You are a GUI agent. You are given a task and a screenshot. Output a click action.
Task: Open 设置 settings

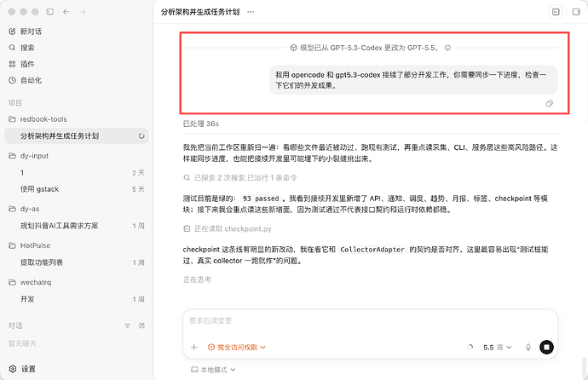[x=22, y=369]
